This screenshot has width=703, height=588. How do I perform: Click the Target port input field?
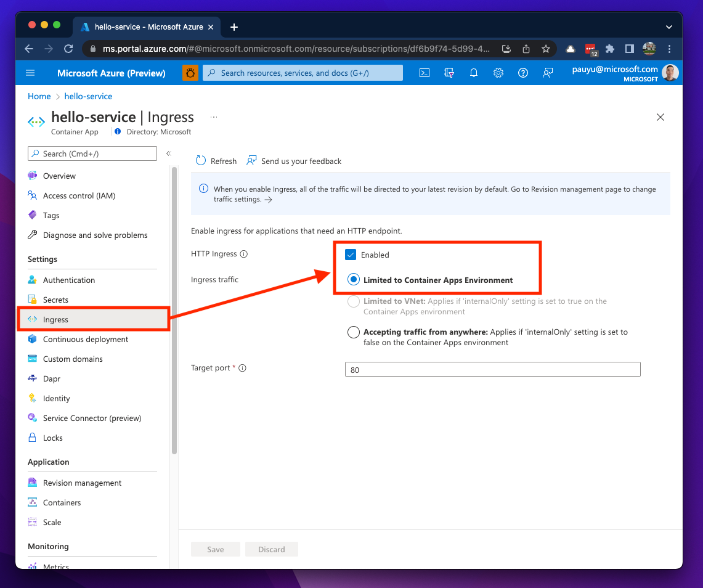click(x=492, y=370)
